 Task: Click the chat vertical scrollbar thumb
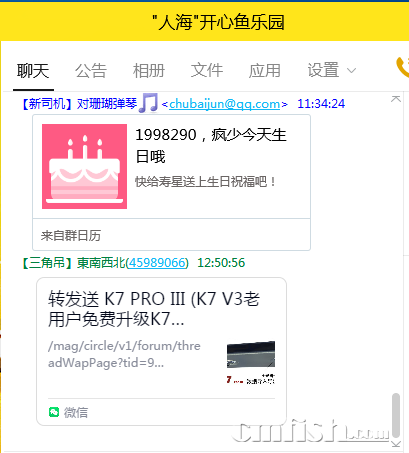pyautogui.click(x=396, y=415)
